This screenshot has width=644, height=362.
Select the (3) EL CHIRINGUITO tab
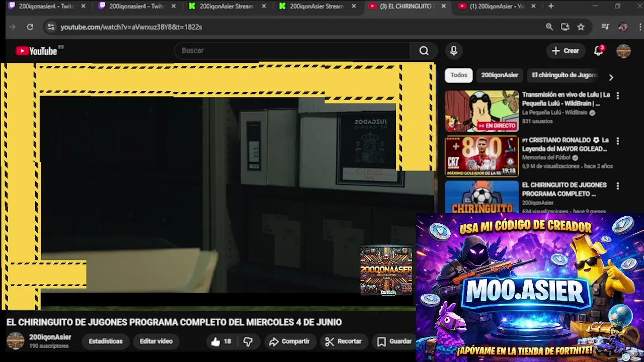tap(406, 7)
